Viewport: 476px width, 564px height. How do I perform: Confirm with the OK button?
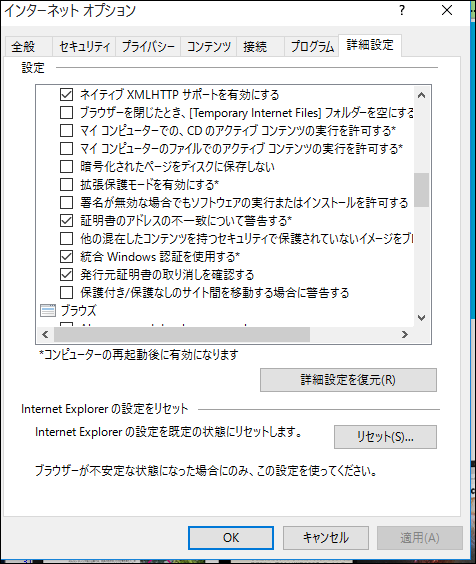[x=231, y=538]
